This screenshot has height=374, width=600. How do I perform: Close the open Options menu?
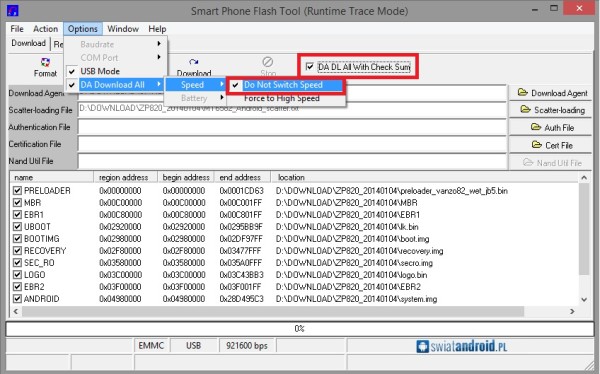83,29
